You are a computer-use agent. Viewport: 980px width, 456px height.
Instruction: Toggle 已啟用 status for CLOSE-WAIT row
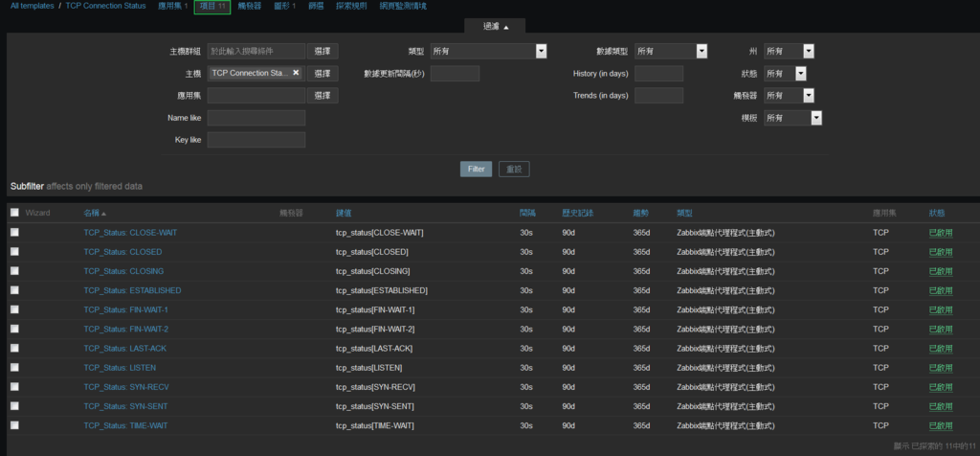pyautogui.click(x=941, y=233)
